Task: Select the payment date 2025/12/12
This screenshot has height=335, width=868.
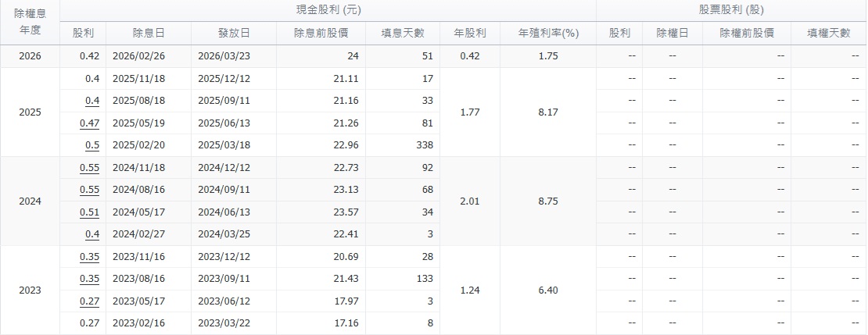Action: pos(224,79)
